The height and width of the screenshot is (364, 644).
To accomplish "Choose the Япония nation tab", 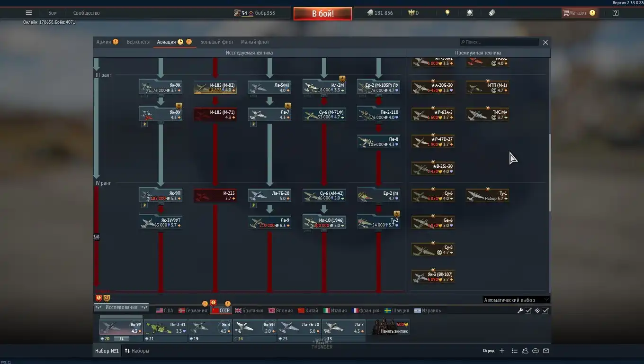I will coord(281,311).
